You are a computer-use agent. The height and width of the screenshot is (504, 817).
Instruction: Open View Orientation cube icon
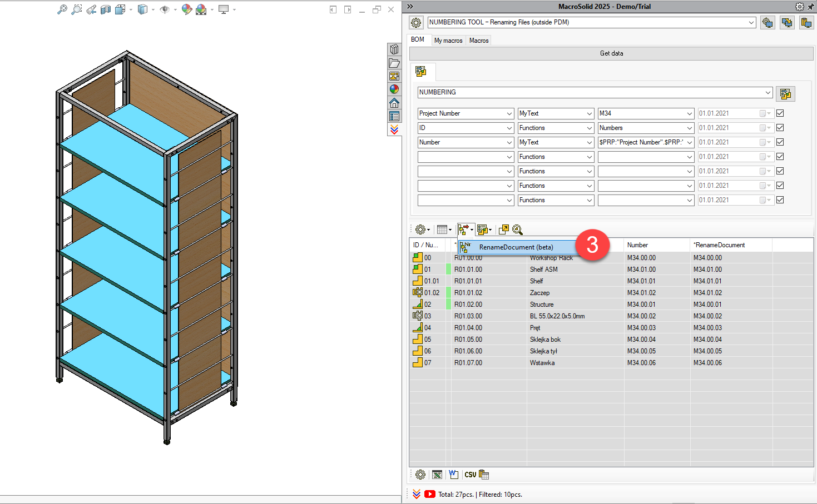click(120, 9)
